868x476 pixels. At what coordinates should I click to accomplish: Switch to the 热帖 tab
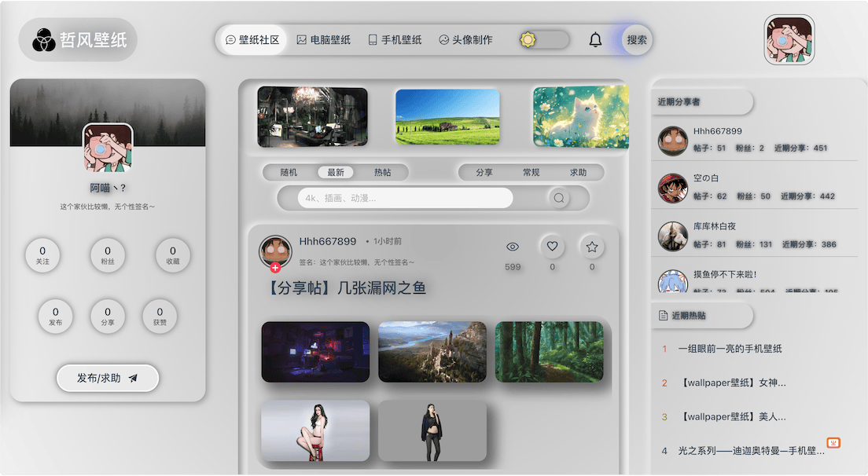384,172
